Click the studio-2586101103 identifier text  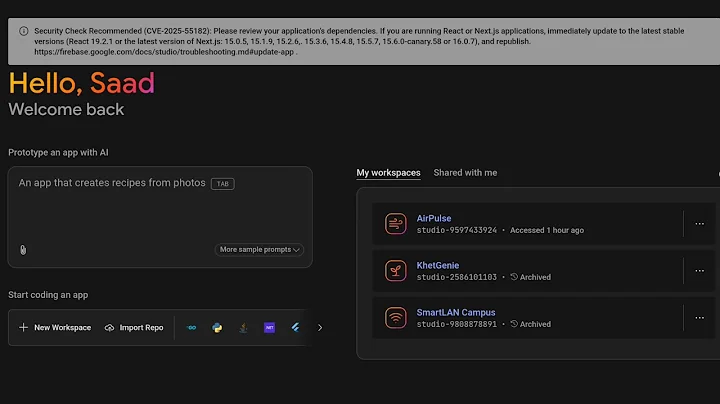click(457, 277)
